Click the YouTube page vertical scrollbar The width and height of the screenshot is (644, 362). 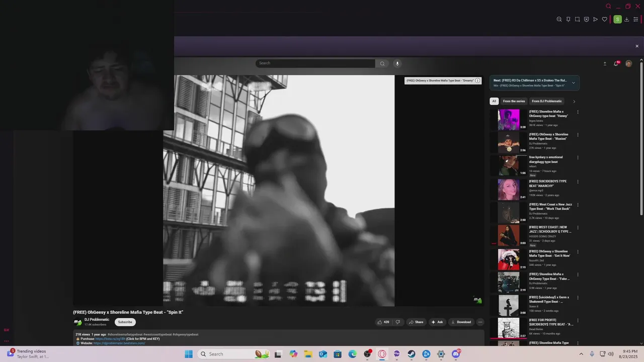[641, 138]
